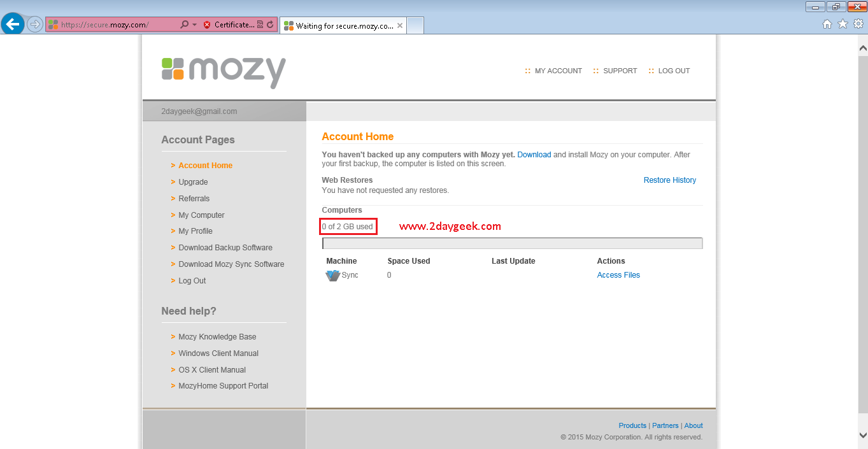Open the About footer link

694,425
